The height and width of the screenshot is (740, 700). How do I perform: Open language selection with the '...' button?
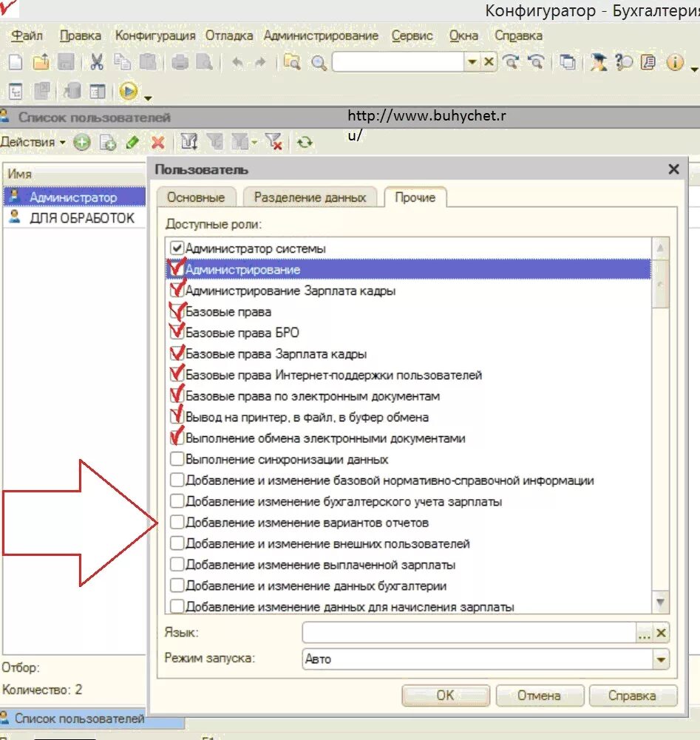click(645, 633)
